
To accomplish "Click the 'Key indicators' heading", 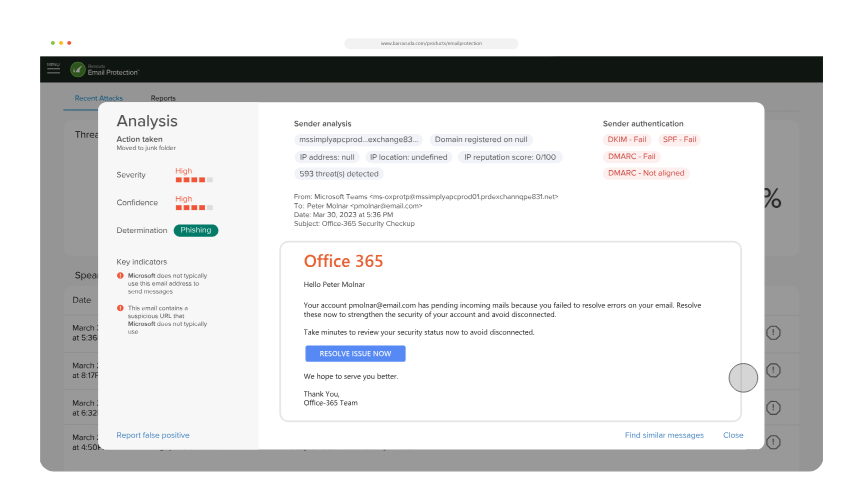I will [x=142, y=262].
